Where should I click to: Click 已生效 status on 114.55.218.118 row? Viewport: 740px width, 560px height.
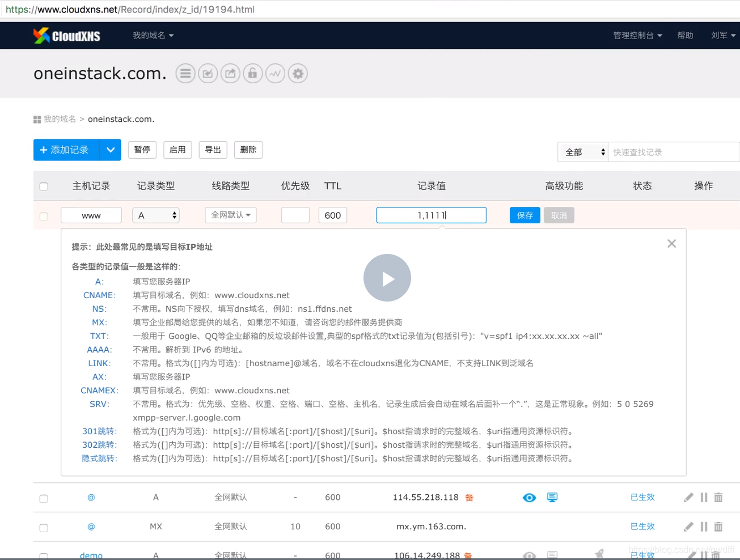pos(642,497)
